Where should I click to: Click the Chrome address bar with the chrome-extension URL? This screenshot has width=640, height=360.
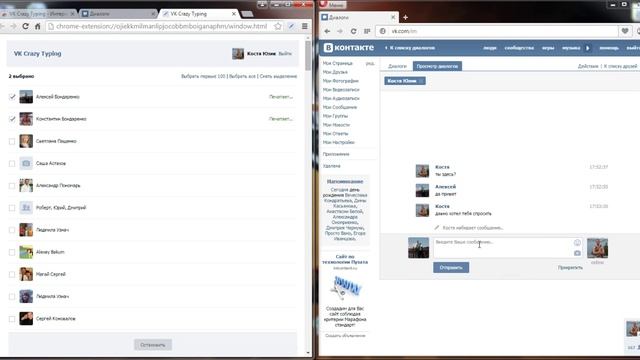(x=161, y=26)
